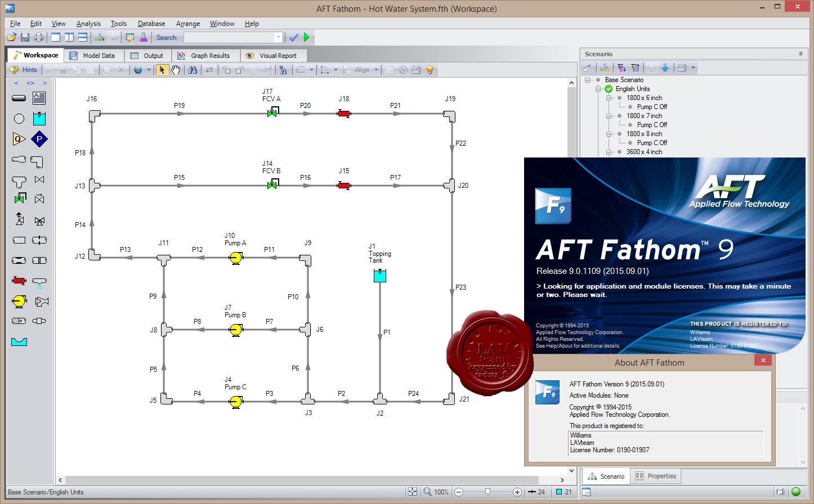The image size is (814, 504).
Task: Click Pump A junction on the workspace
Action: point(235,258)
